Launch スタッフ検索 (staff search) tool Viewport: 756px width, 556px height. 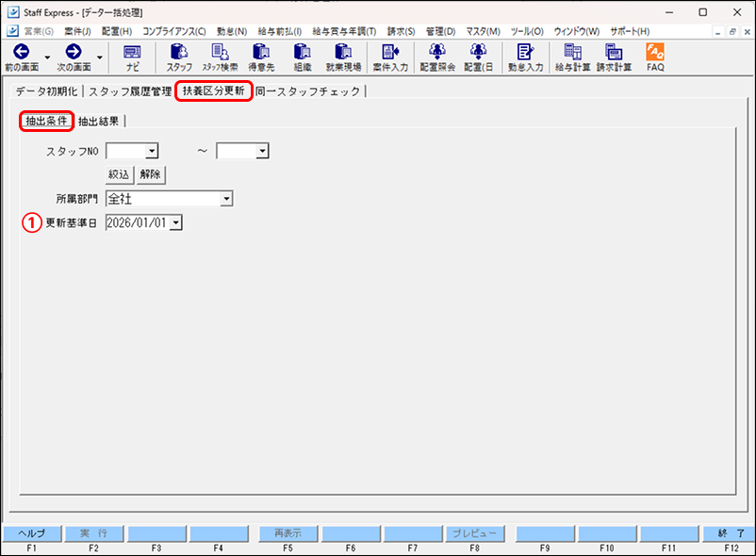click(221, 58)
